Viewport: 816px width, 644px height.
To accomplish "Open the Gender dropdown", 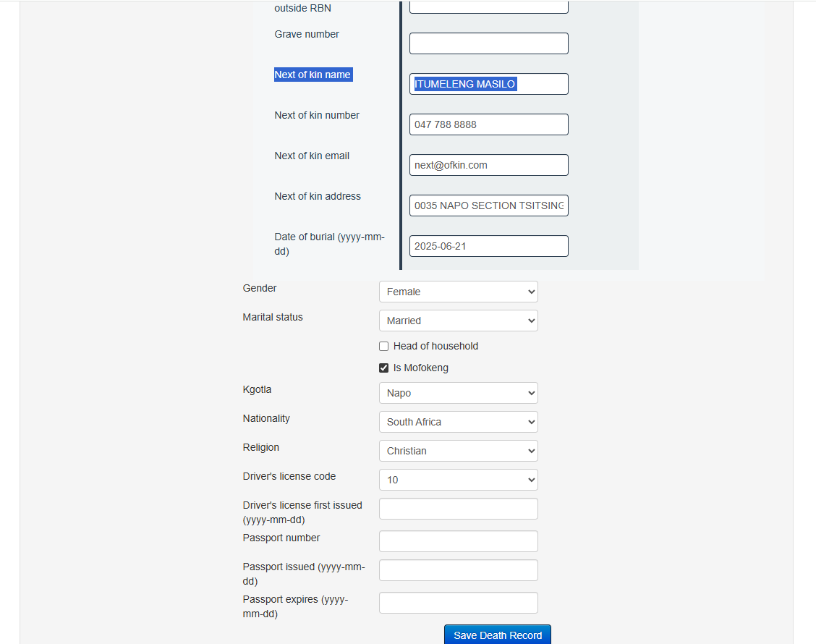I will click(x=458, y=292).
